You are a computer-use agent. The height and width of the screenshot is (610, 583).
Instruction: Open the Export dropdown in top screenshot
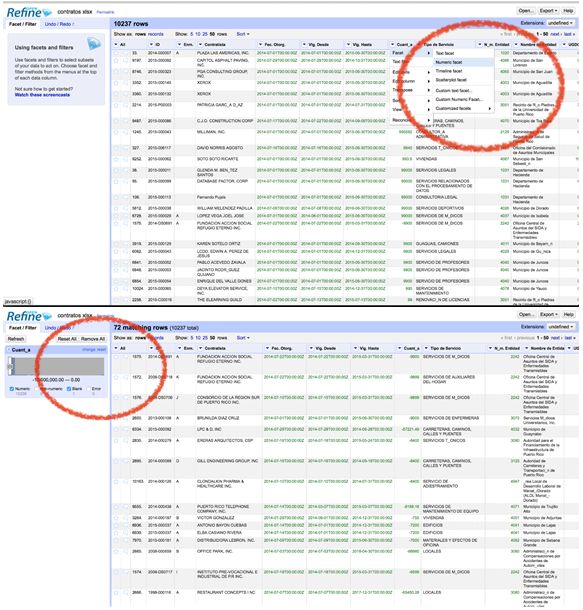548,11
